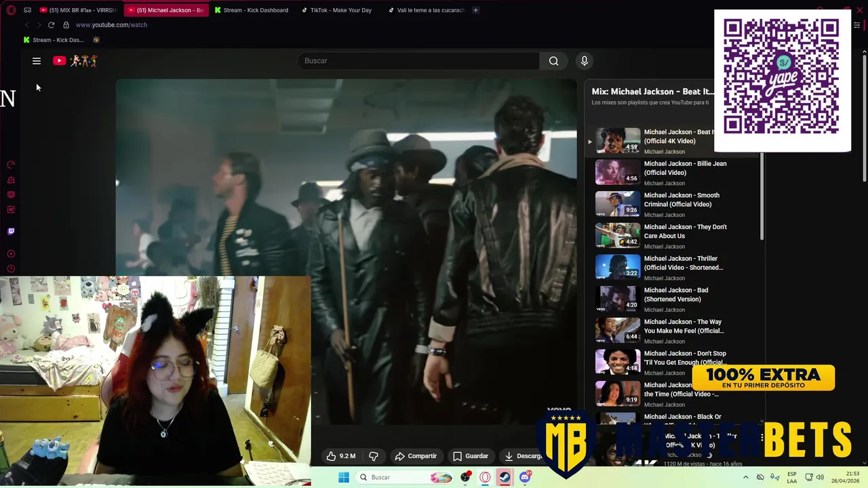Open Steam from taskbar
The height and width of the screenshot is (488, 868).
point(505,477)
